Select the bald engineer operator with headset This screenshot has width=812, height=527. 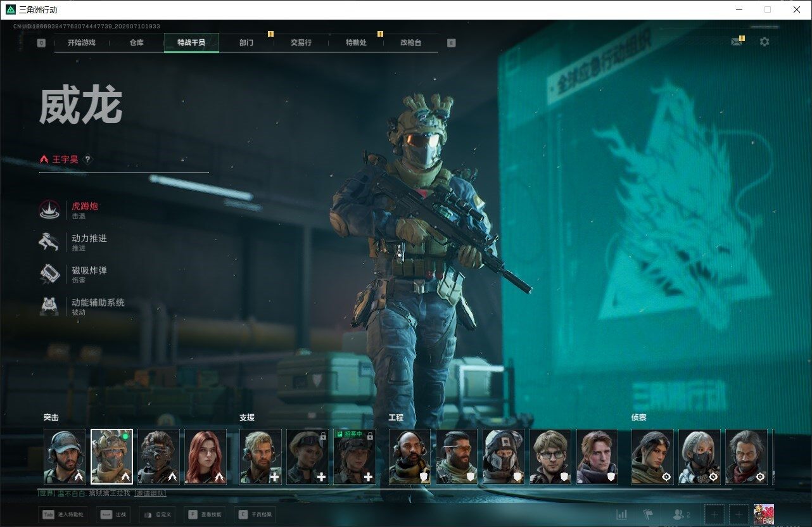pyautogui.click(x=410, y=457)
